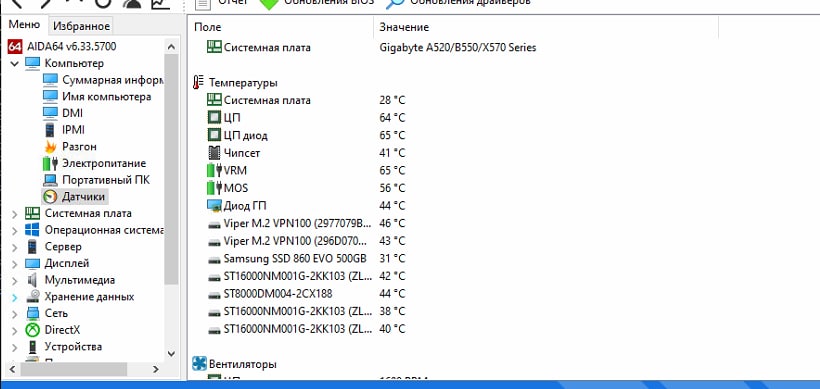Select Viper M.2 VPN100 (296D070) row
The width and height of the screenshot is (820, 389).
point(306,241)
